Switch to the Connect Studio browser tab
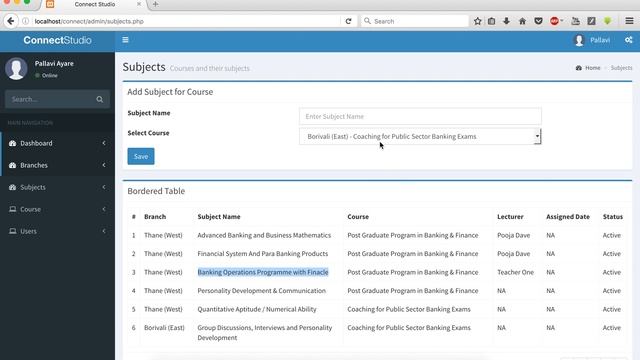The width and height of the screenshot is (640, 360). tap(95, 4)
